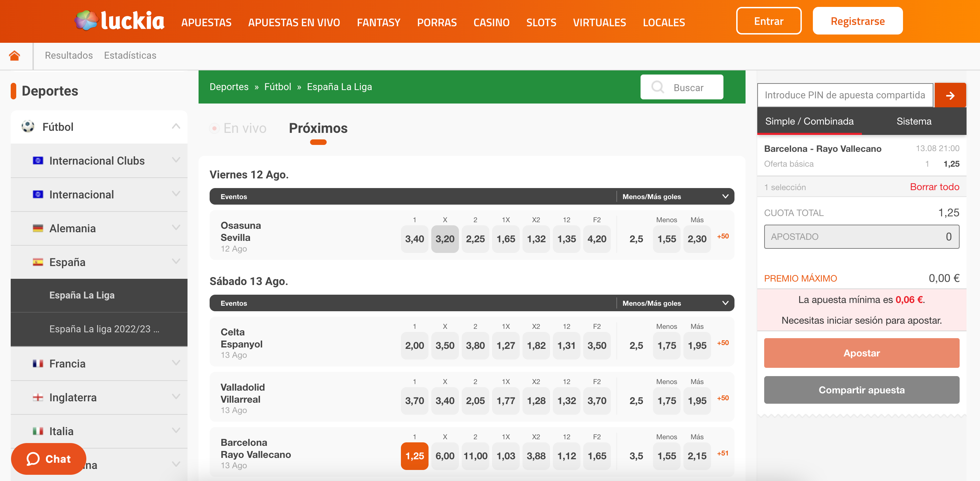The image size is (980, 481).
Task: Open LOCALES menu
Action: 664,22
